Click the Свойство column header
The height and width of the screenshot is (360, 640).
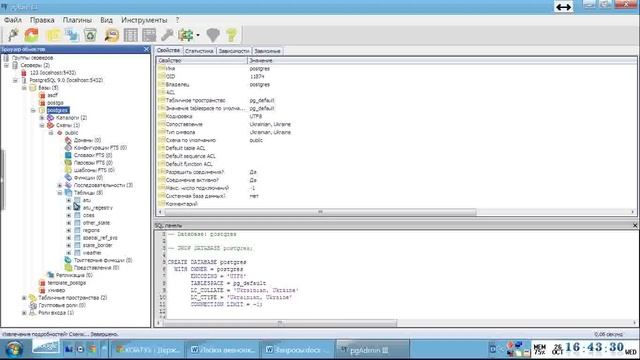coord(202,60)
